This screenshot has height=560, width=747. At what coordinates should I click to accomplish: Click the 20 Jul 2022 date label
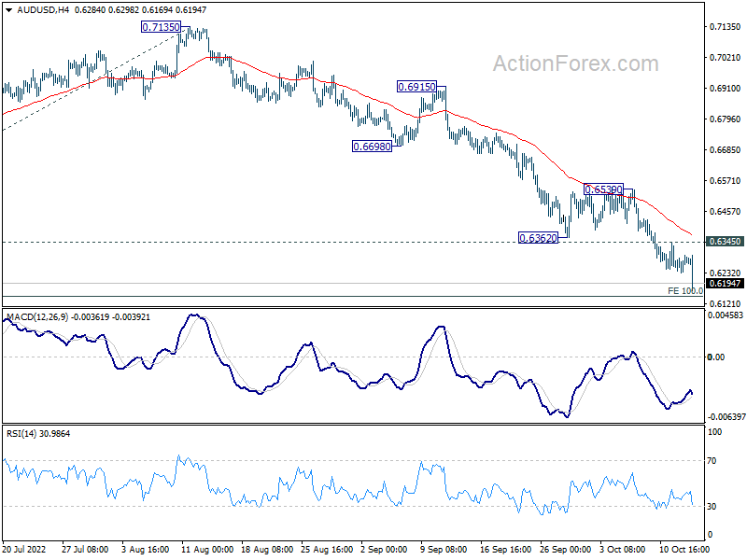pyautogui.click(x=24, y=549)
